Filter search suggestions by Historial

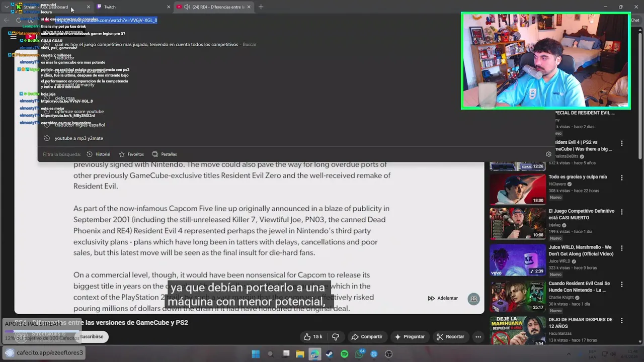pos(98,154)
